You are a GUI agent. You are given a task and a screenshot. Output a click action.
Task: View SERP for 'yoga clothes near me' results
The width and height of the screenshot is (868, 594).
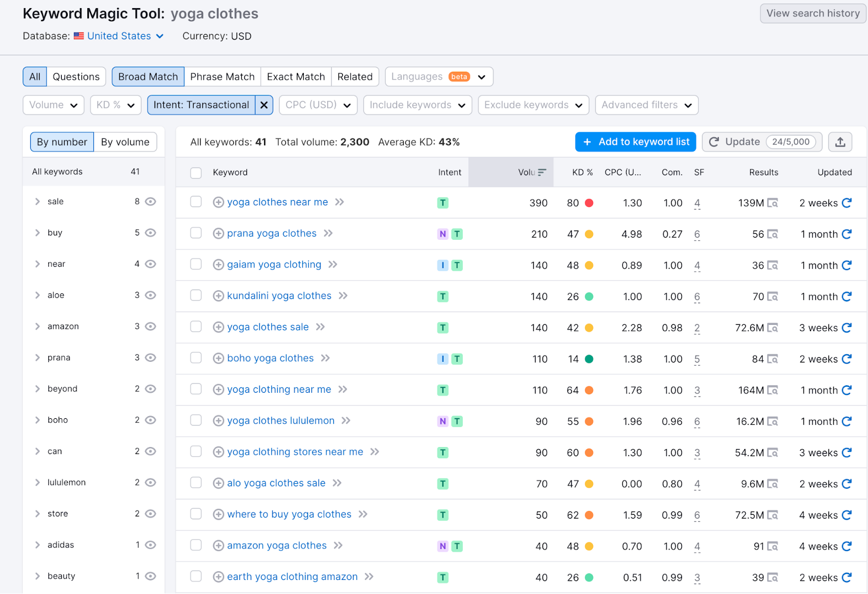pos(773,203)
